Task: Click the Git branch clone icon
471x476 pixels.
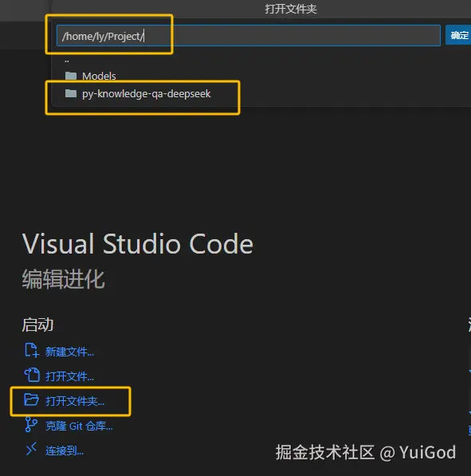Action: coord(31,424)
